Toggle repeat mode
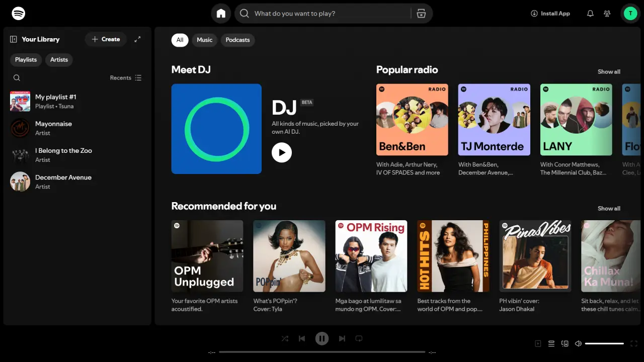The width and height of the screenshot is (644, 362). pyautogui.click(x=359, y=338)
